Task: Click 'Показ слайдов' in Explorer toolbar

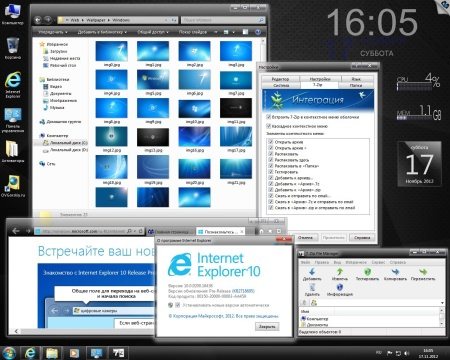Action: [x=193, y=32]
